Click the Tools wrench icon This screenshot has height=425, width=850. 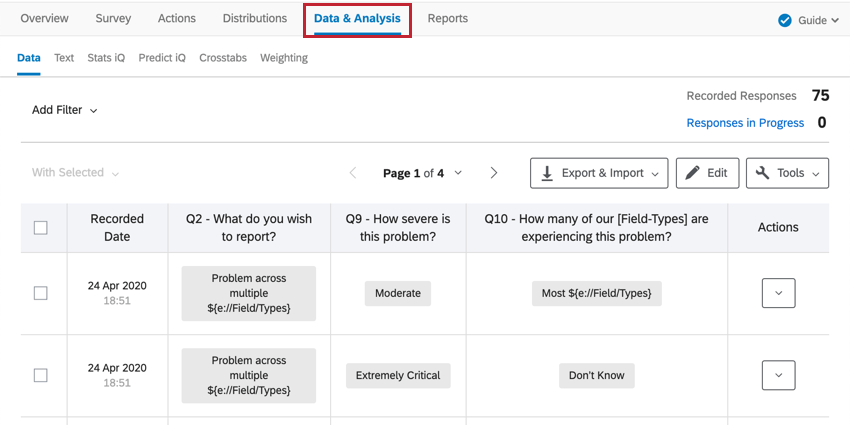point(762,173)
